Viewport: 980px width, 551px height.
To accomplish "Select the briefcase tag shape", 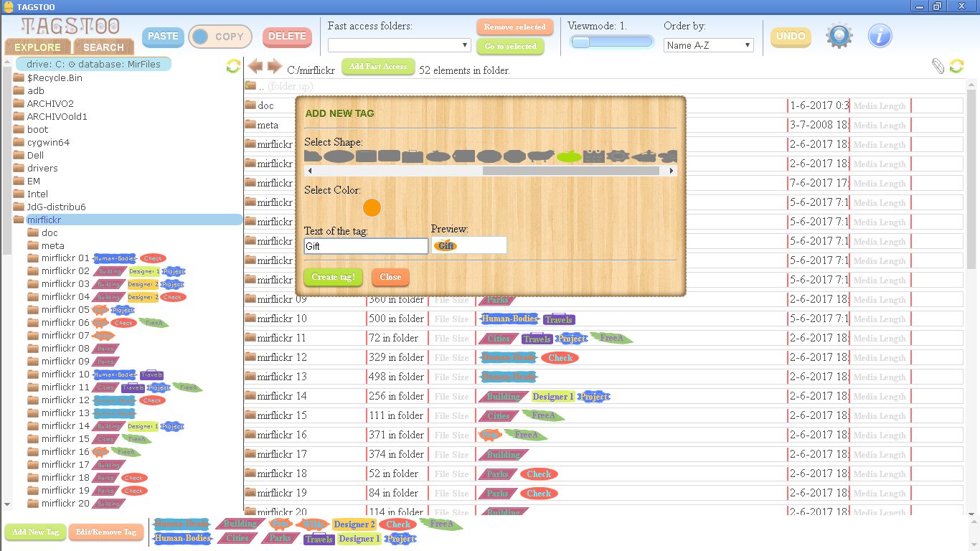I will 413,156.
